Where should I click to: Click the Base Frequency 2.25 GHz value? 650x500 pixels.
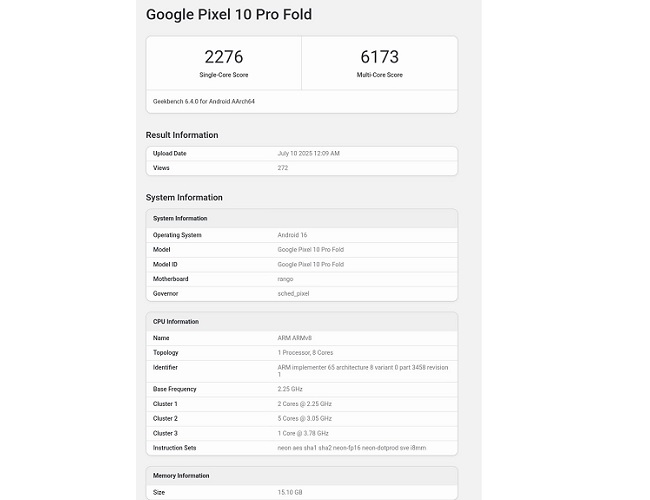(290, 389)
